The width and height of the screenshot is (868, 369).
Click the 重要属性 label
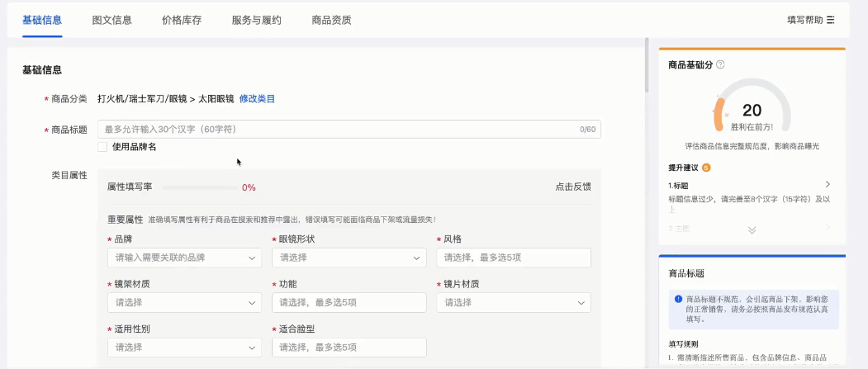click(125, 220)
